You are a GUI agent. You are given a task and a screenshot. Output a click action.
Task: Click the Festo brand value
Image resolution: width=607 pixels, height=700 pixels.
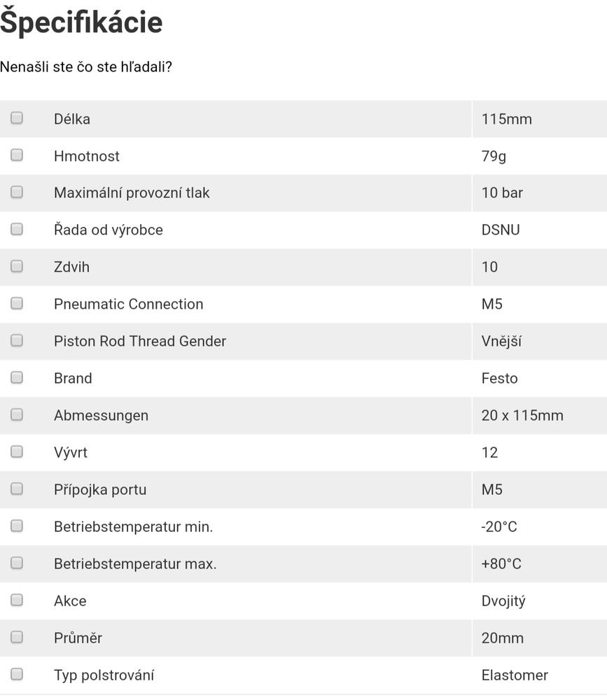tap(499, 379)
